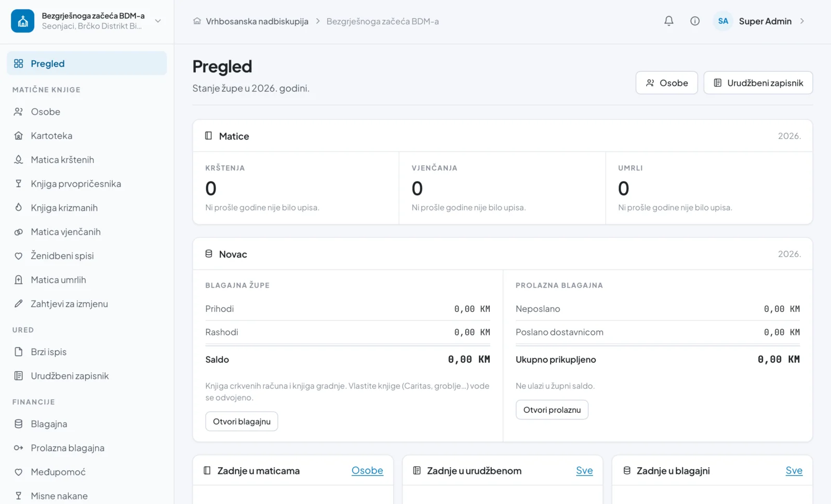Open Misne nakane in sidebar
The height and width of the screenshot is (504, 831).
click(x=87, y=496)
